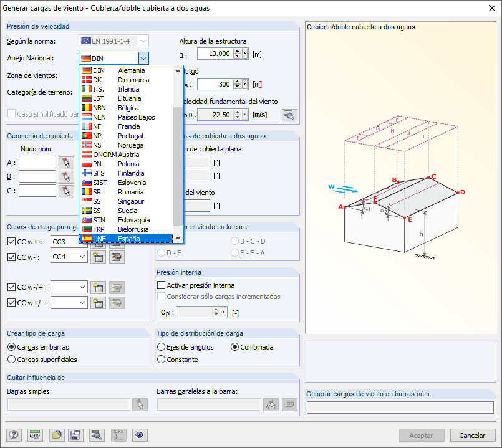Pick node A graphically with the pointer icon
The height and width of the screenshot is (448, 502).
point(66,163)
